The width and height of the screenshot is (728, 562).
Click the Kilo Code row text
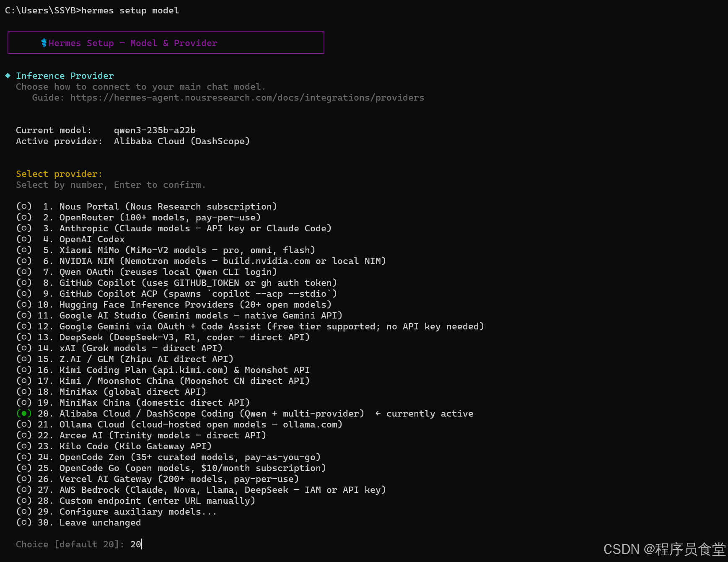(135, 446)
